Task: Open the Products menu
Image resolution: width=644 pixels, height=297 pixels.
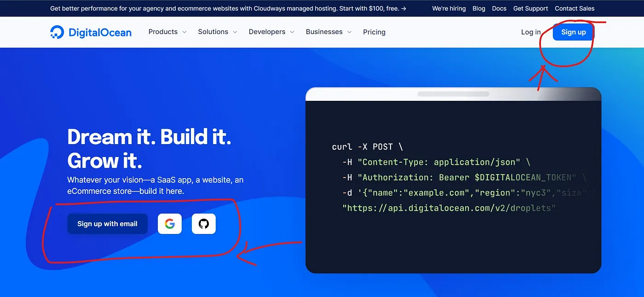Action: (x=167, y=32)
